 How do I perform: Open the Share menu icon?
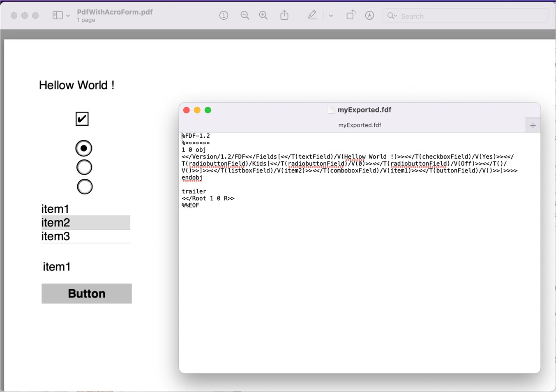coord(284,16)
